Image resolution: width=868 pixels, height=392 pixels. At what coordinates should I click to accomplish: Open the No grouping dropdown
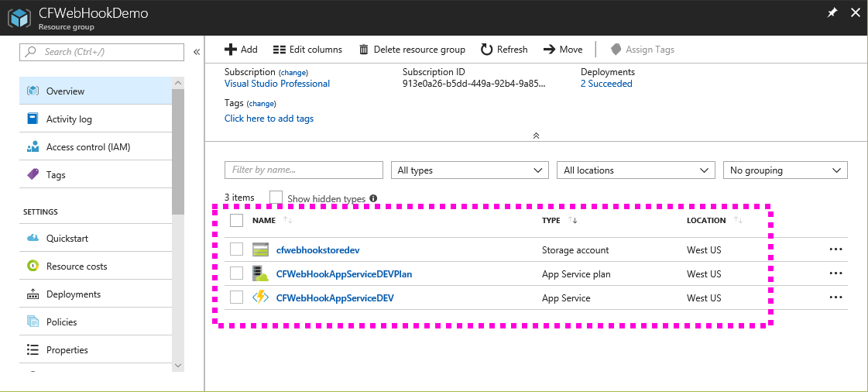[x=785, y=170]
